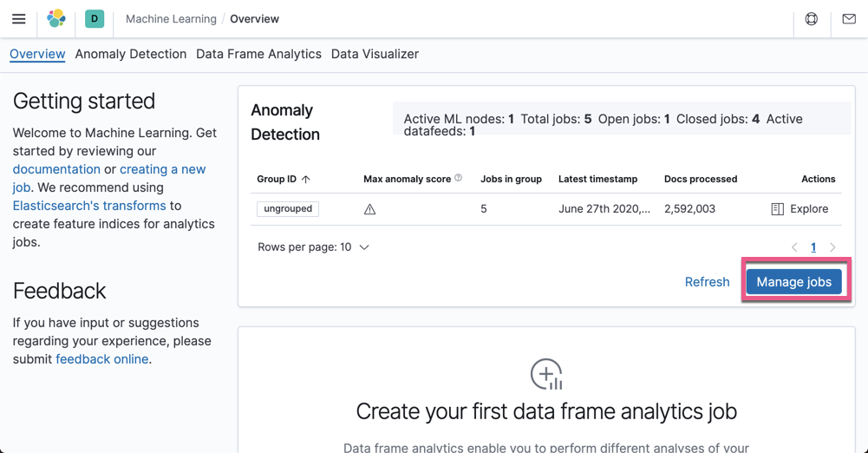Image resolution: width=868 pixels, height=453 pixels.
Task: Click the Manage jobs button
Action: tap(793, 282)
